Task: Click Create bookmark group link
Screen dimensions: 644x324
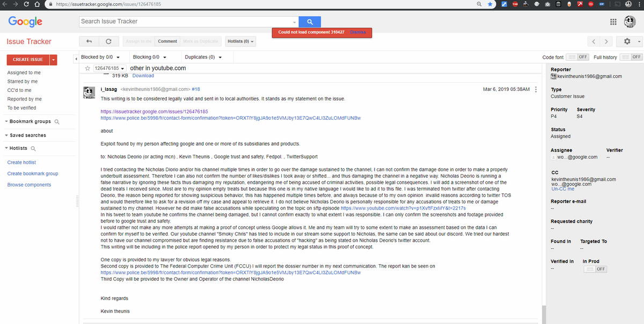Action: [x=33, y=174]
